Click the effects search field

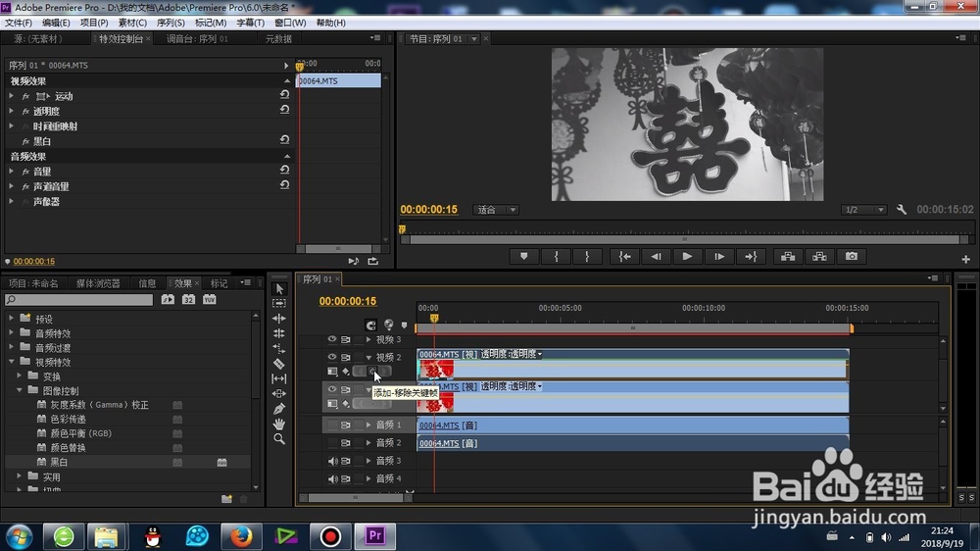(x=78, y=300)
